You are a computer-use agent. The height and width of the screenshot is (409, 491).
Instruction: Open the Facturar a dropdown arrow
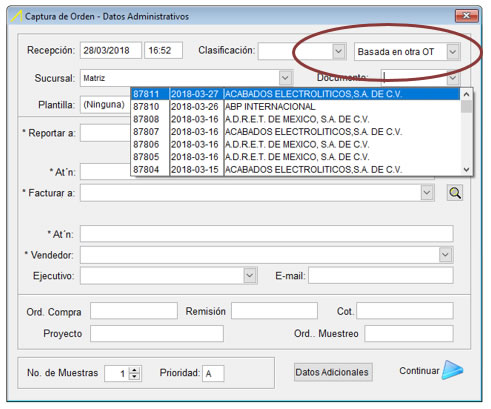pyautogui.click(x=427, y=193)
